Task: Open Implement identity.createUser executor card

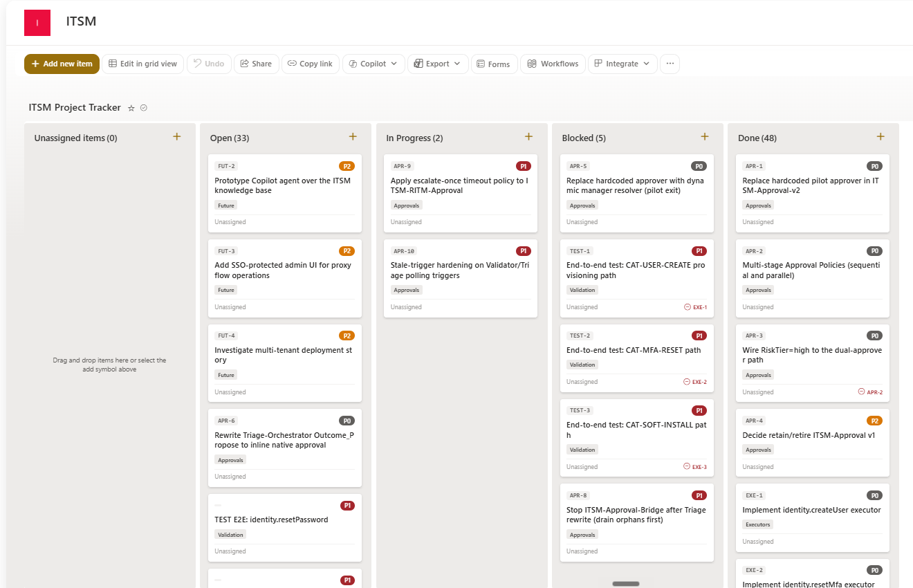Action: 813,517
